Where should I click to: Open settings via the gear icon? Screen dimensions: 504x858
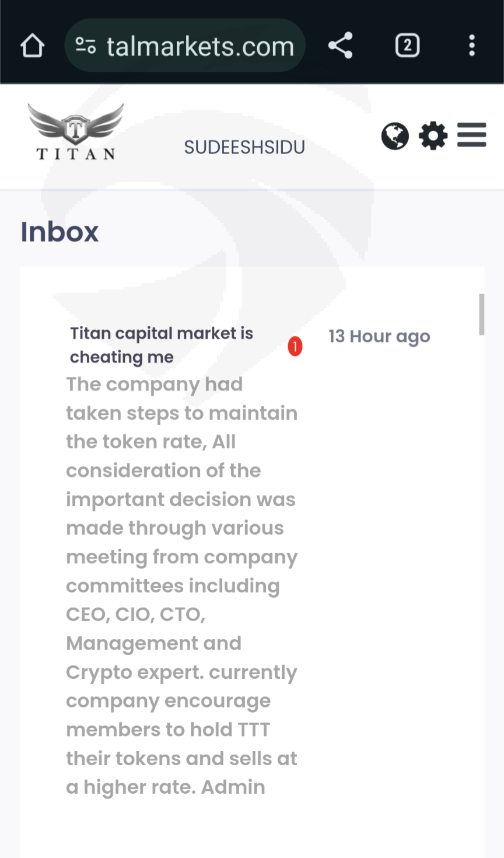[x=433, y=136]
